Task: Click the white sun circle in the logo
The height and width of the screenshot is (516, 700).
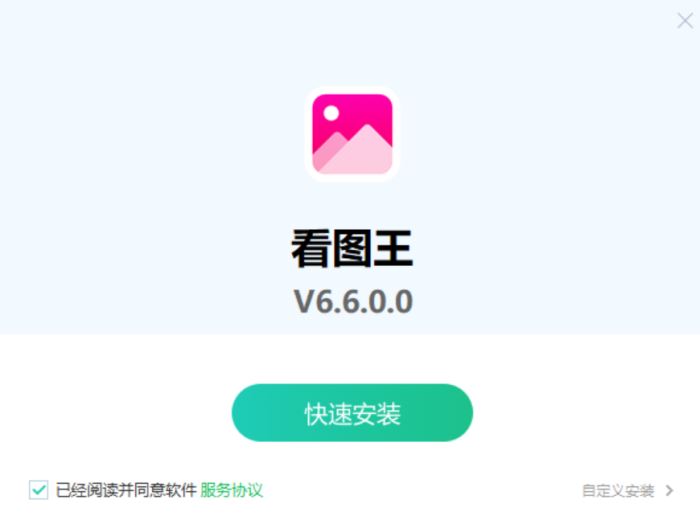Action: point(331,113)
